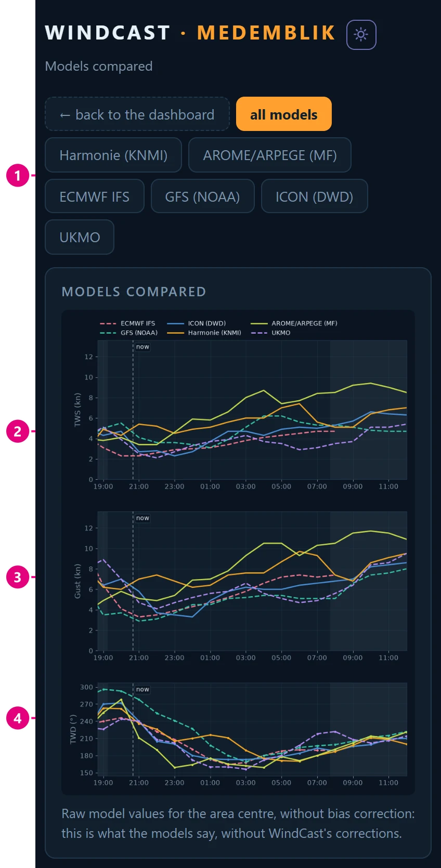The image size is (441, 868).
Task: Toggle the light/dark theme sun icon
Action: click(361, 35)
